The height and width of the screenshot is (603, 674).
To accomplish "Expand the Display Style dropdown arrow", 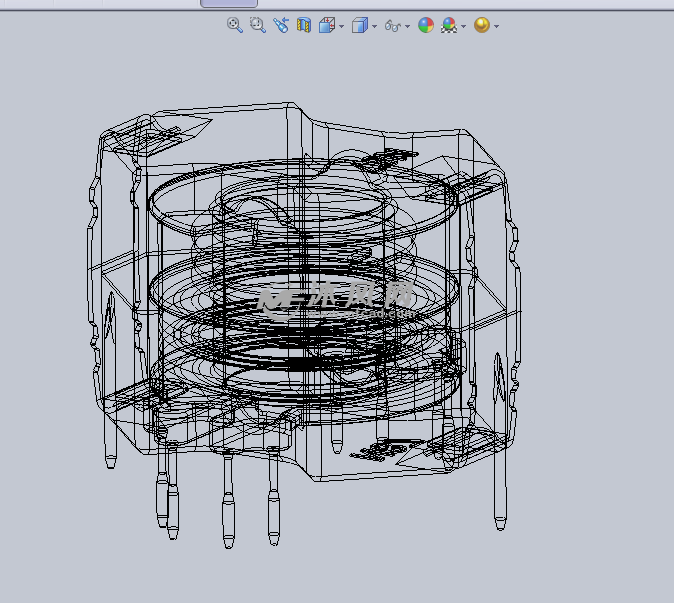I will pyautogui.click(x=375, y=26).
